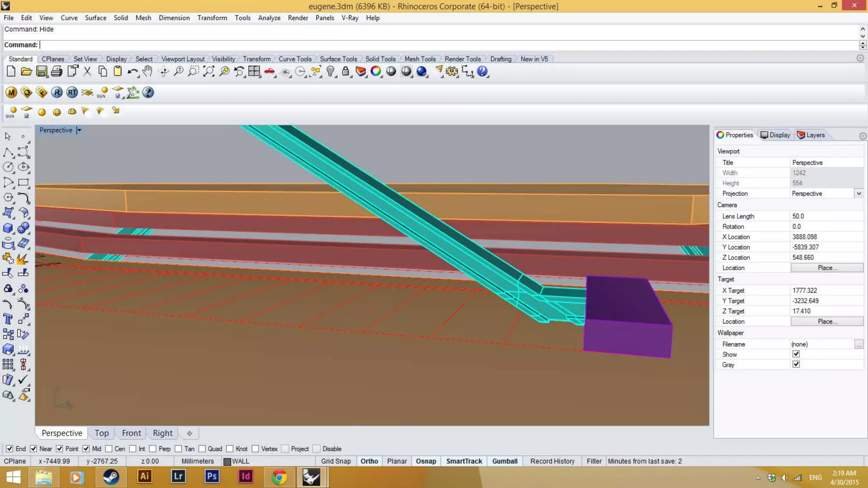Toggle Grid Snap in the status bar
Screen dimensions: 868x488
click(336, 461)
